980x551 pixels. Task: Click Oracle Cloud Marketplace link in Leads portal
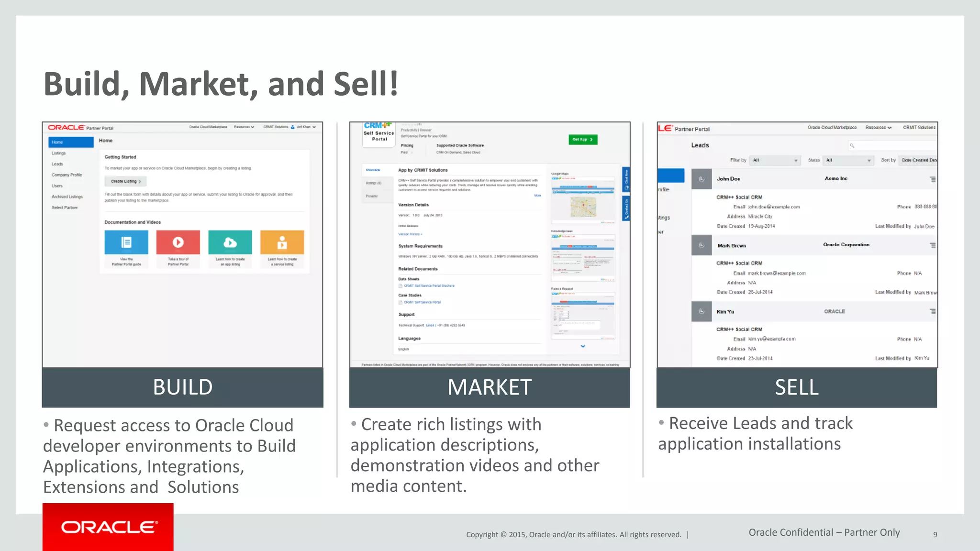[x=832, y=128]
